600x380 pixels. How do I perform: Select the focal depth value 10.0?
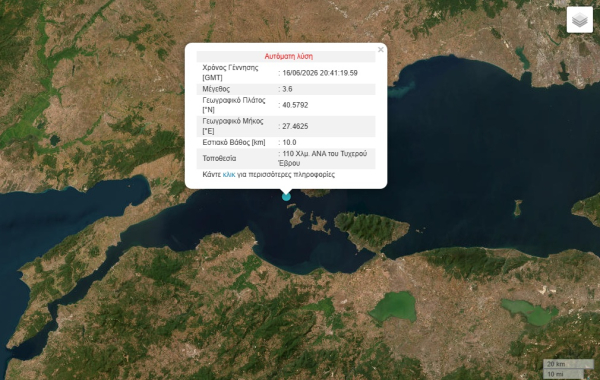(289, 142)
